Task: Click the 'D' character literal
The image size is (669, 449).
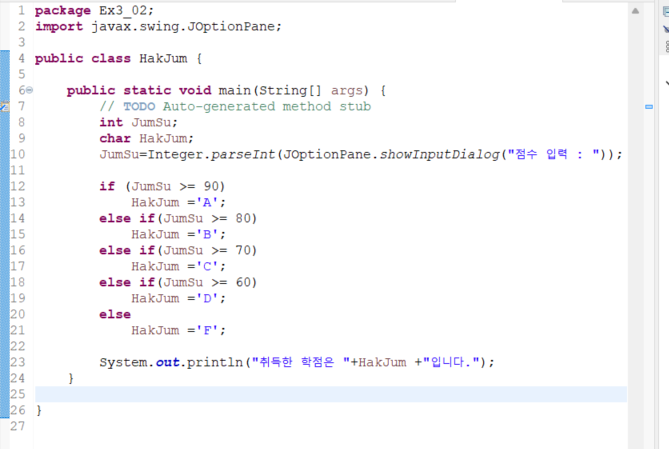Action: [x=207, y=298]
